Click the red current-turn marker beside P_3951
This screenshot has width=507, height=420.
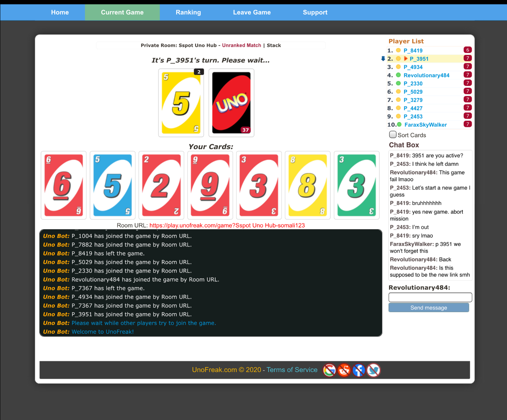click(405, 59)
